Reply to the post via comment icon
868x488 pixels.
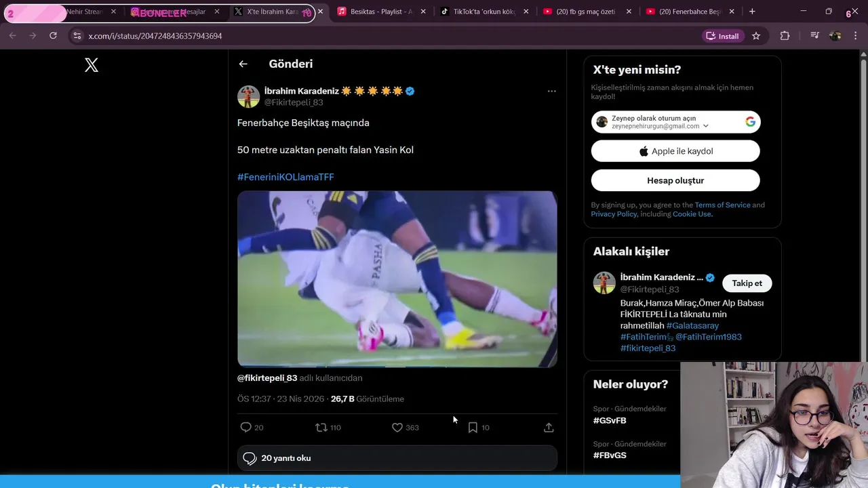246,427
